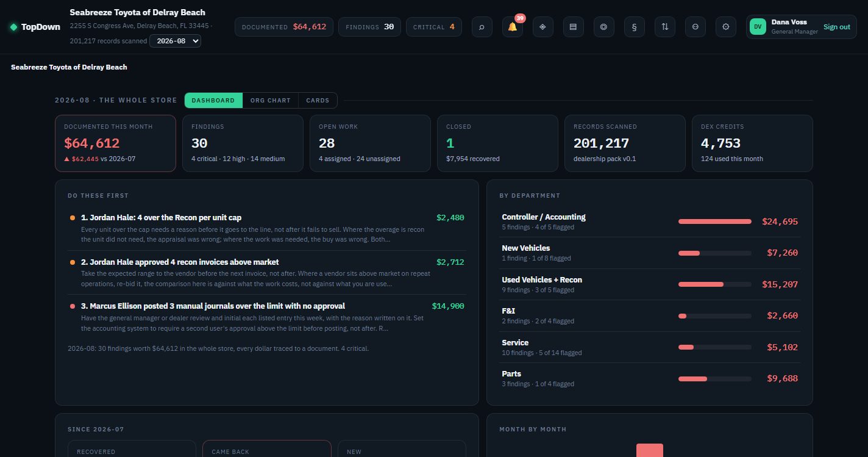
Task: Click the orange severity dot for finding 1
Action: pos(73,218)
